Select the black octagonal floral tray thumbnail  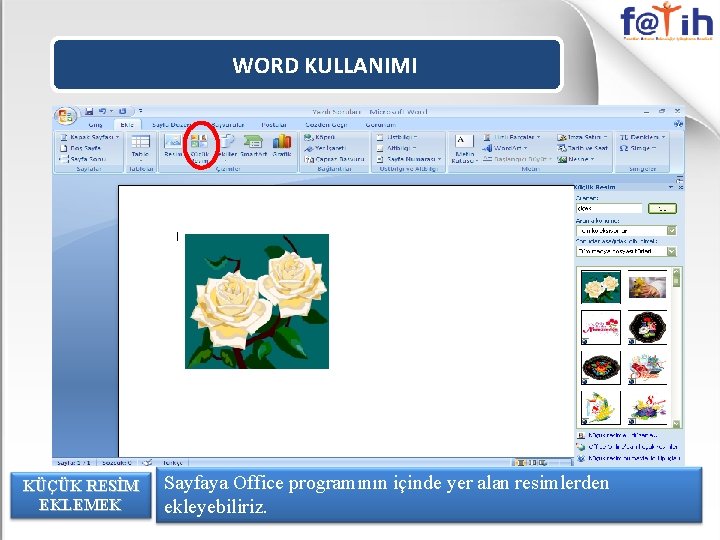pos(647,327)
